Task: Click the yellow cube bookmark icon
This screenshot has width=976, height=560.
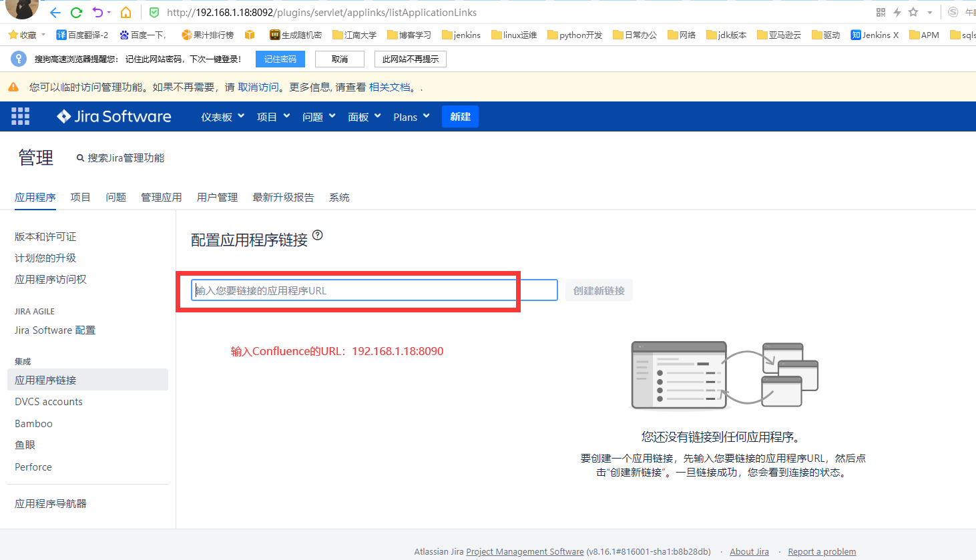Action: (x=250, y=35)
